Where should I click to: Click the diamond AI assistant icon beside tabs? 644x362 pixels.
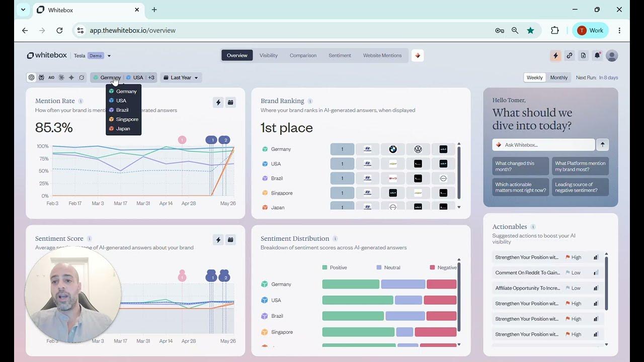(418, 55)
